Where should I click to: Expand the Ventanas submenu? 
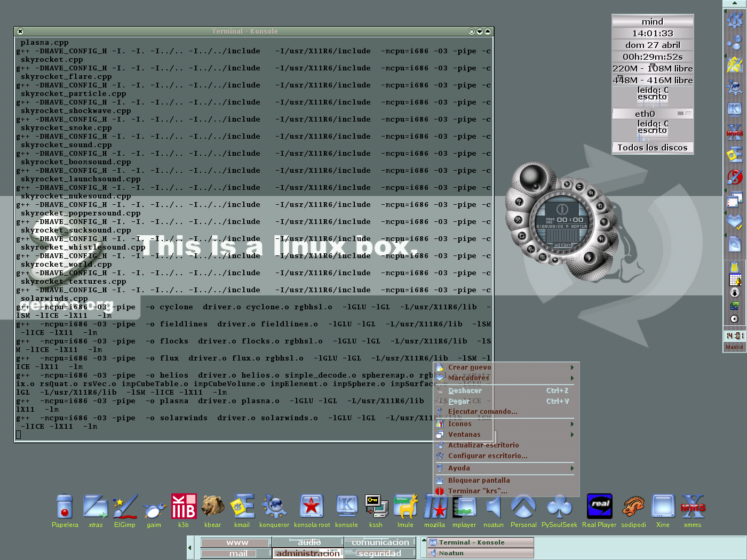[x=506, y=435]
